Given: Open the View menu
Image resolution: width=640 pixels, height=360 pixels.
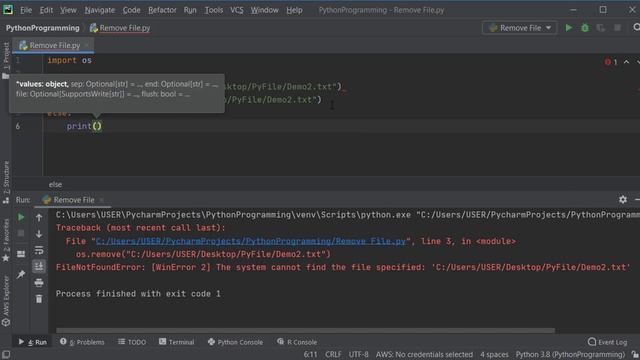Looking at the screenshot, I should (x=68, y=10).
